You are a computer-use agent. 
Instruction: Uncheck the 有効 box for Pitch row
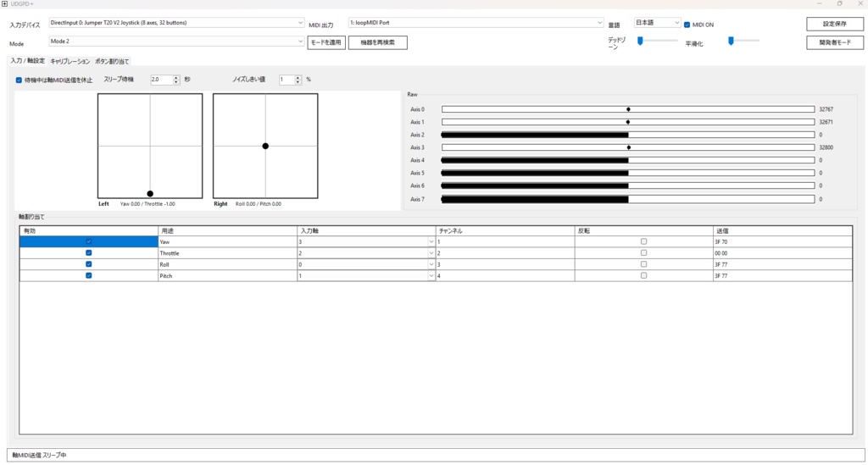click(x=88, y=275)
